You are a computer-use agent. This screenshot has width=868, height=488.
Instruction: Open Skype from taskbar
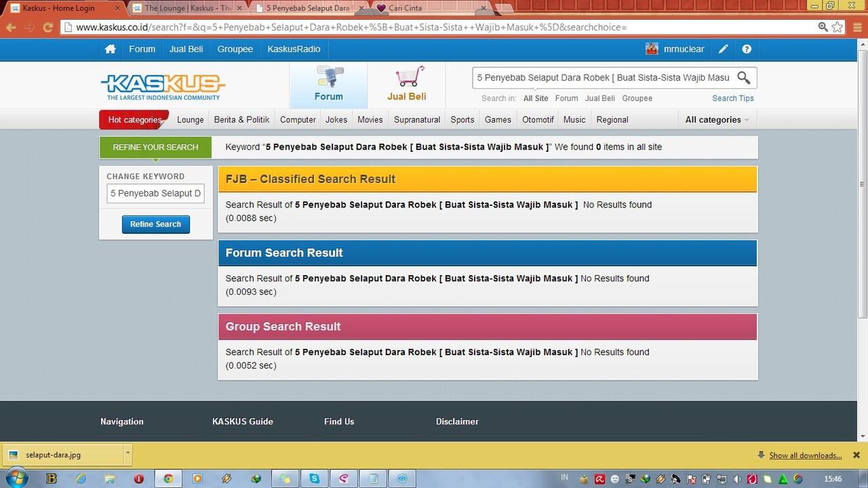(x=315, y=479)
